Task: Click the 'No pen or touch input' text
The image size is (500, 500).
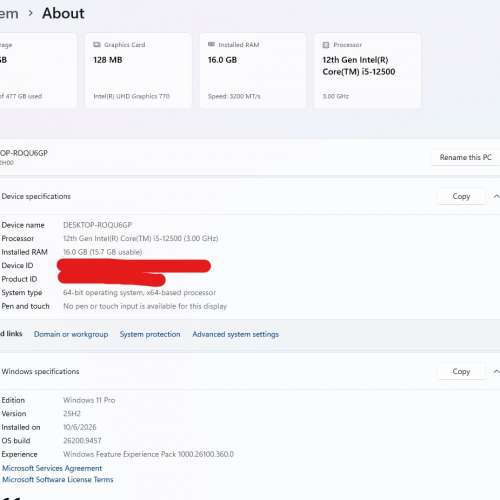Action: pos(145,306)
